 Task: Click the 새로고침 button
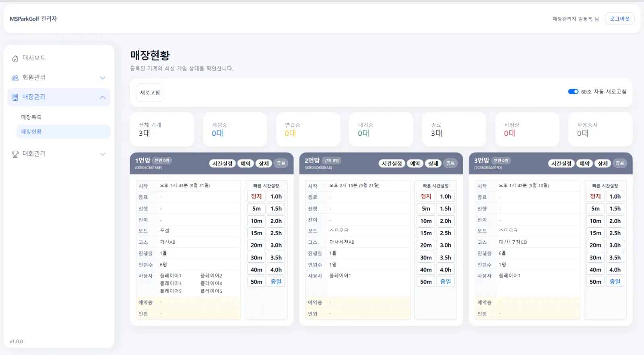[x=150, y=93]
